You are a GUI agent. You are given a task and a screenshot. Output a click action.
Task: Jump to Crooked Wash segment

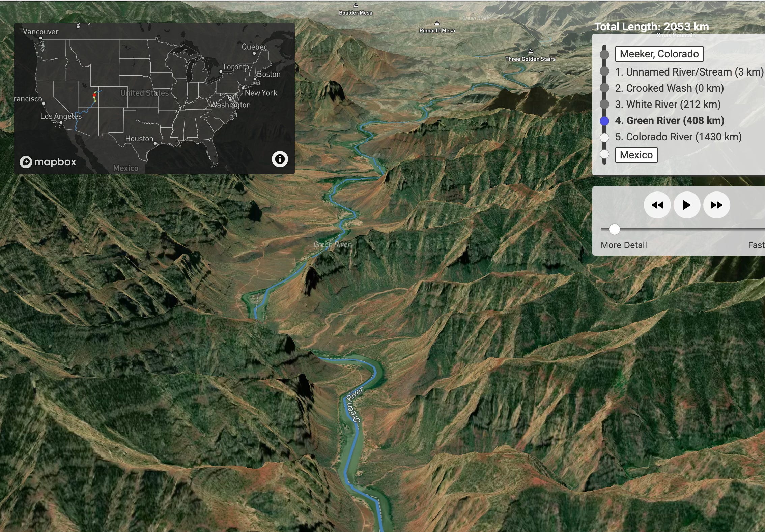669,88
